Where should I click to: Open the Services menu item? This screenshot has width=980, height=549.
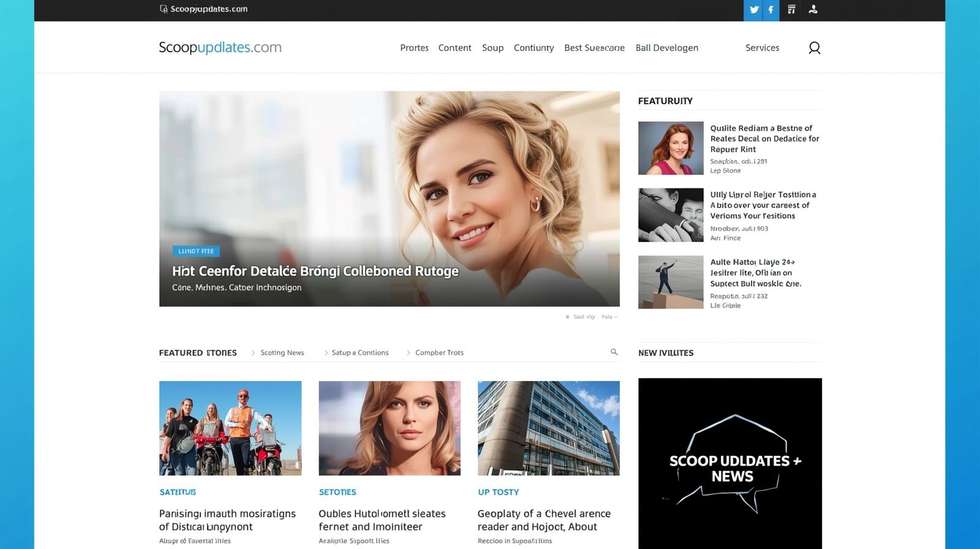(762, 48)
